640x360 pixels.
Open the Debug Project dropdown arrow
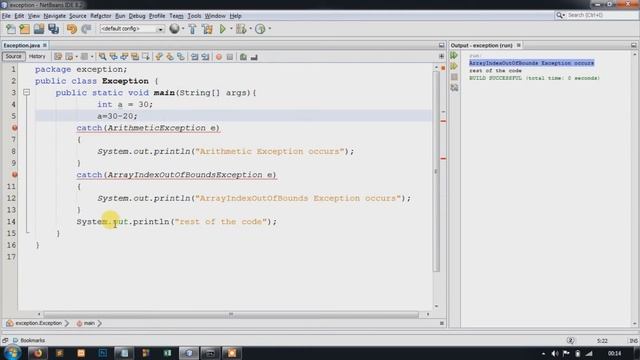[x=250, y=29]
